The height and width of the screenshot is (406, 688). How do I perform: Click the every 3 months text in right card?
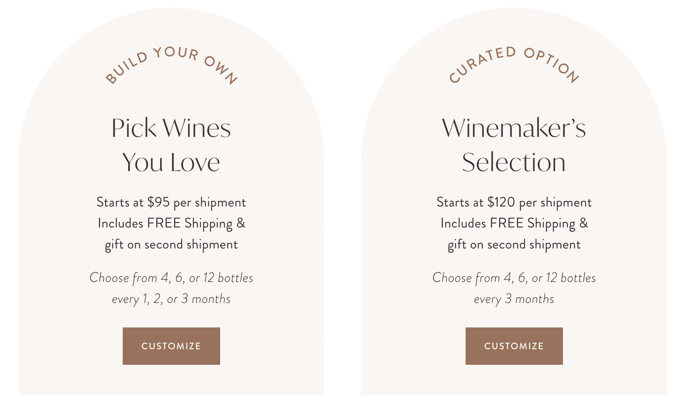tap(514, 299)
